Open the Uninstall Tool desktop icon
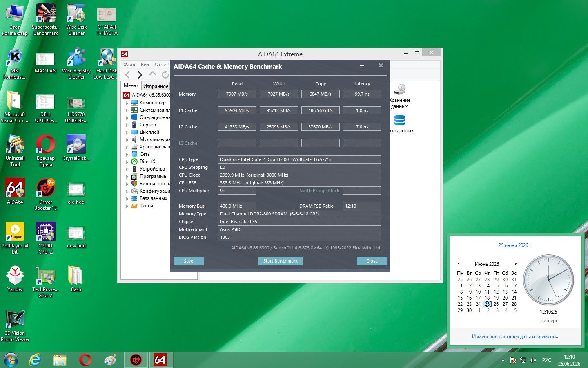 (x=15, y=150)
